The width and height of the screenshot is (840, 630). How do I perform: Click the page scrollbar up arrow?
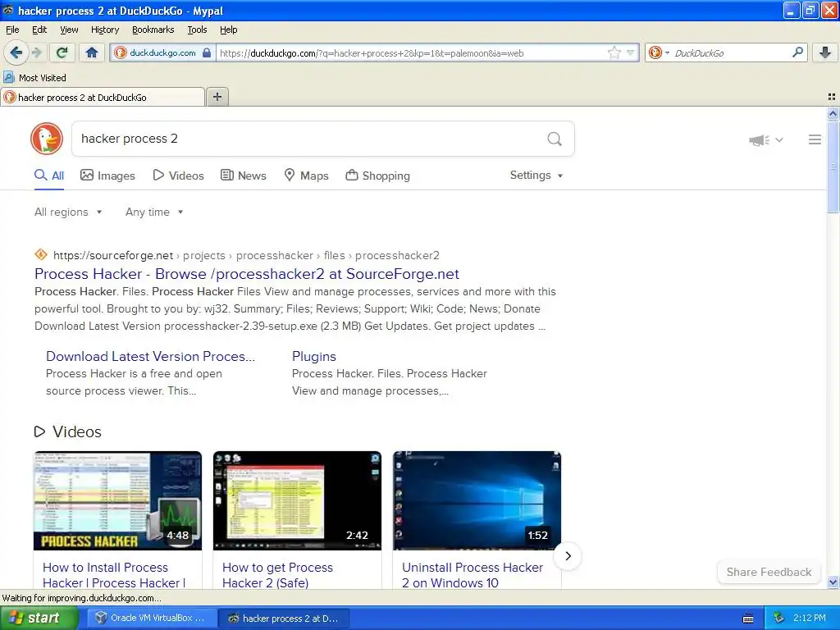[833, 113]
